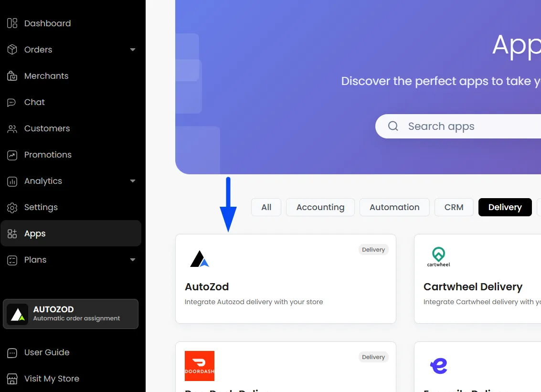Click "Automatic order assignment" banner text
This screenshot has height=392, width=541.
[76, 318]
